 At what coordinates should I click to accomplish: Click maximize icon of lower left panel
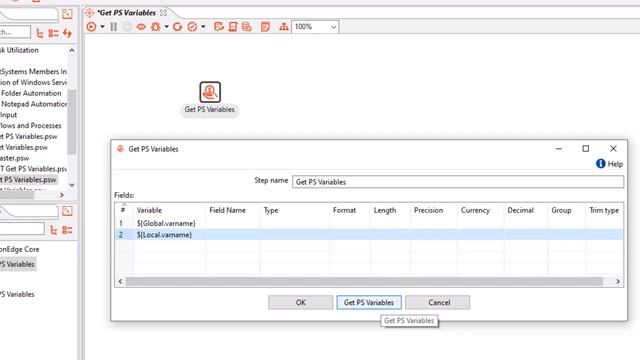point(67,211)
